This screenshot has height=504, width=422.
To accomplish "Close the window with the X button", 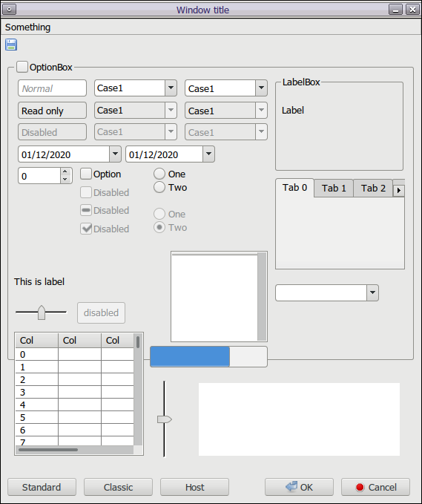I will click(x=412, y=10).
